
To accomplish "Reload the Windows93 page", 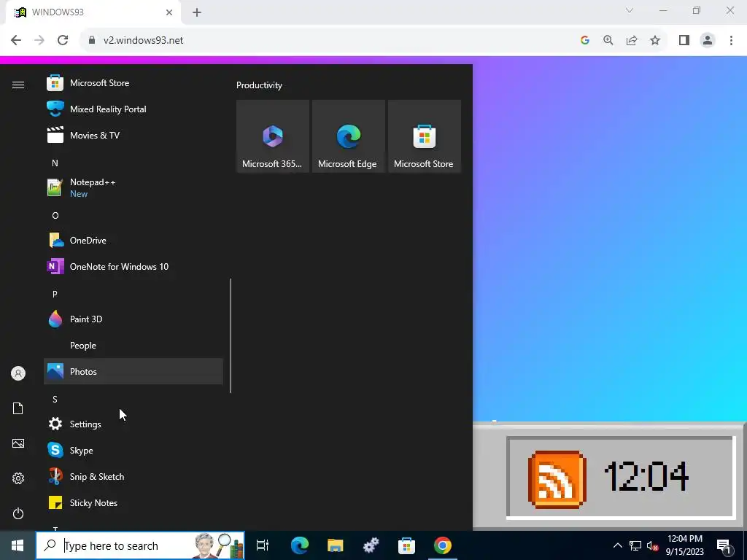I will [x=63, y=40].
